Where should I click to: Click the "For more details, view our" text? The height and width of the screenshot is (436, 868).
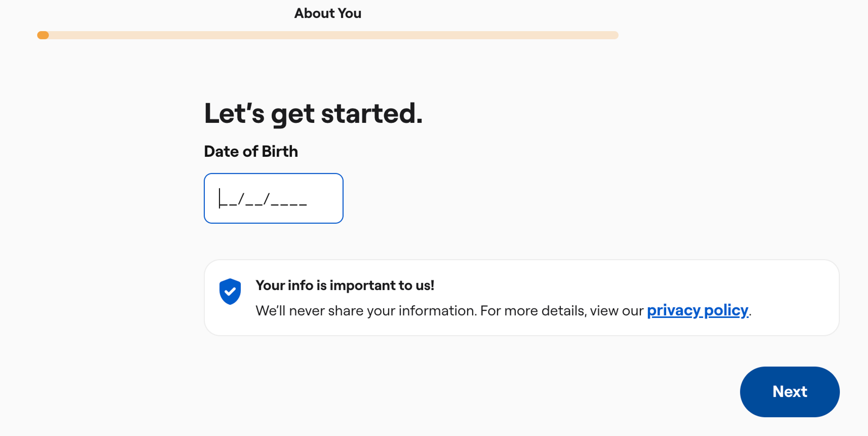pyautogui.click(x=562, y=311)
